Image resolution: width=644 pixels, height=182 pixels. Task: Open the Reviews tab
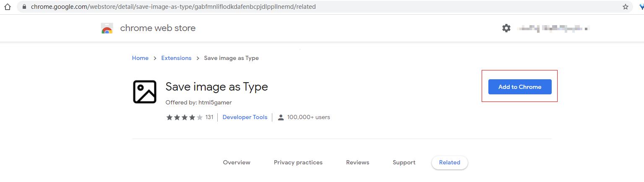click(x=357, y=162)
